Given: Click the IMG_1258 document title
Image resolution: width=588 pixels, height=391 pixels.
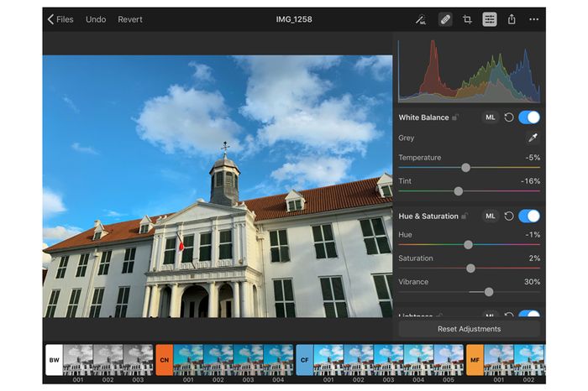Looking at the screenshot, I should [x=294, y=19].
